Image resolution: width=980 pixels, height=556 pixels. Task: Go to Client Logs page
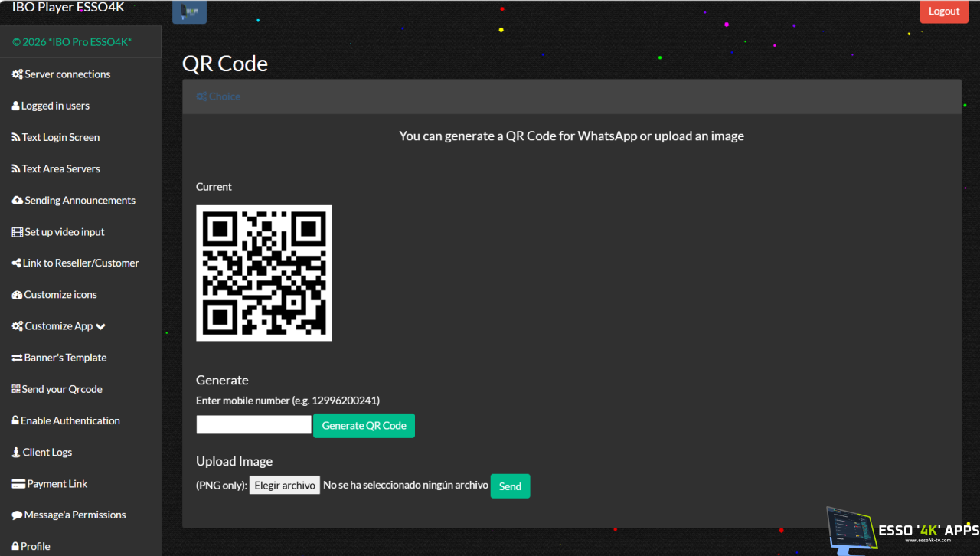pyautogui.click(x=41, y=452)
